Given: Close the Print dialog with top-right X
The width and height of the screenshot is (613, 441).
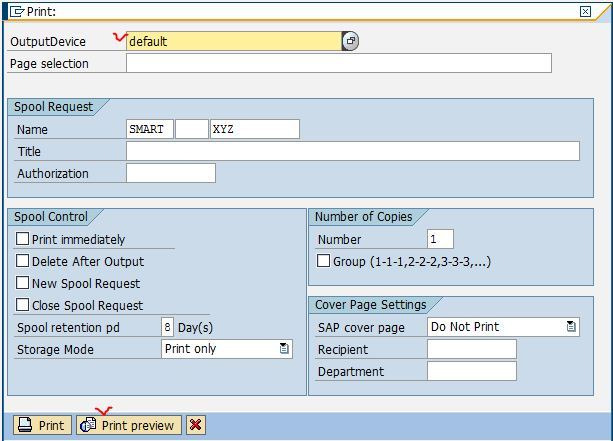Looking at the screenshot, I should click(585, 11).
